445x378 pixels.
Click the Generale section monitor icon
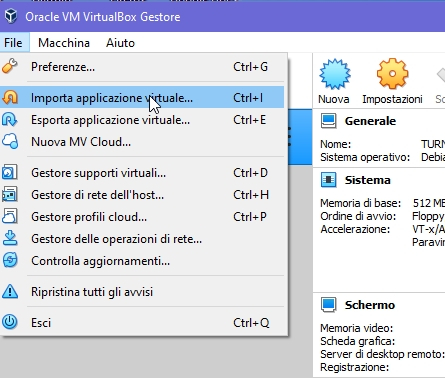(x=328, y=121)
